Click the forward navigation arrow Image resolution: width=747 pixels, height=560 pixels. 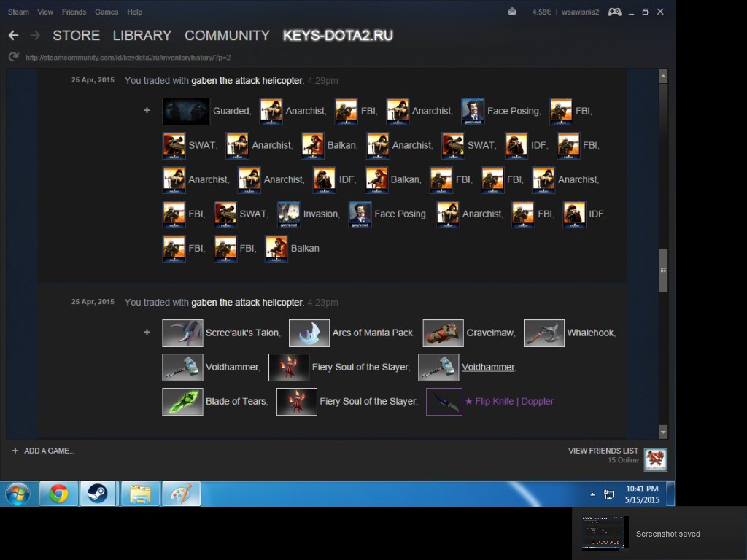(35, 35)
